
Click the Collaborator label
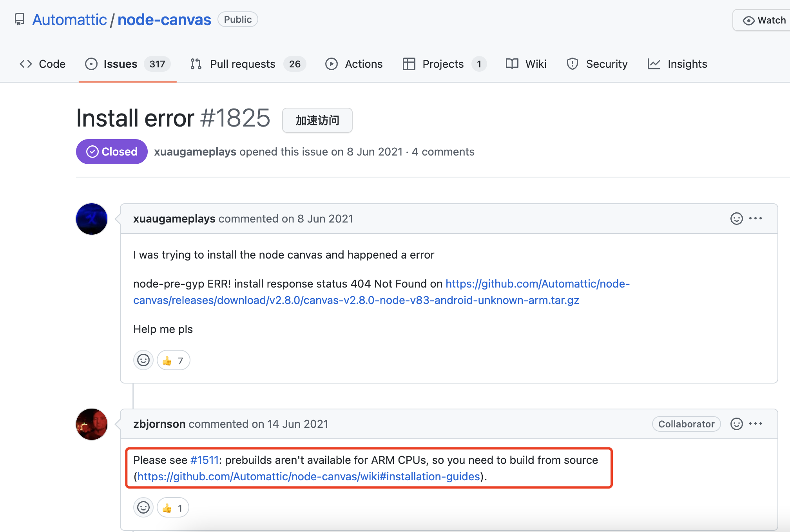686,424
